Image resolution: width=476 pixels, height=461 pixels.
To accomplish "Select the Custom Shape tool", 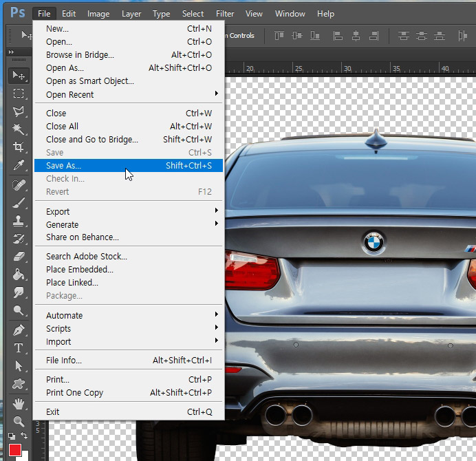I will 19,384.
